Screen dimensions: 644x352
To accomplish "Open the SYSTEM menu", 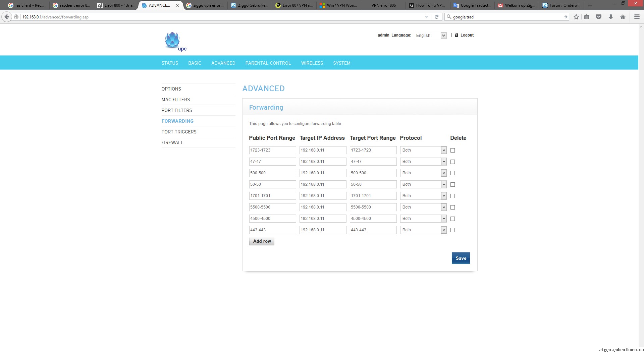I will coord(341,63).
